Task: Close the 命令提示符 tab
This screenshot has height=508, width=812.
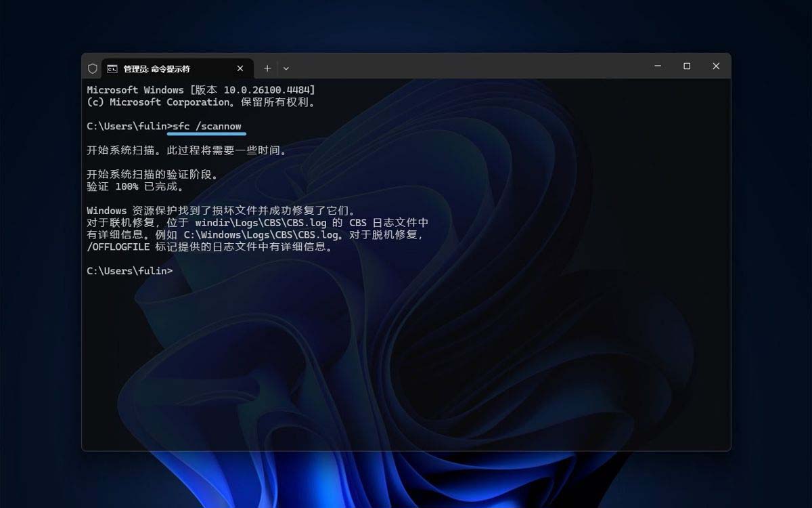Action: pyautogui.click(x=240, y=68)
